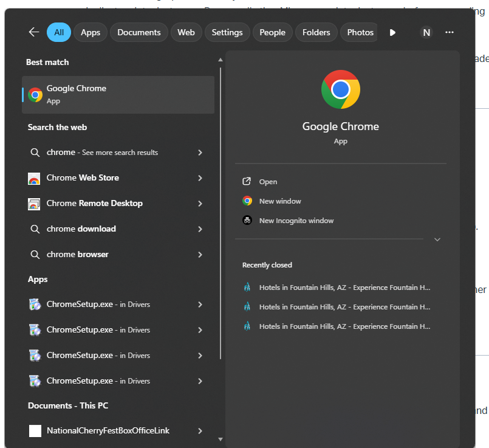489x448 pixels.
Task: Open Google Chrome best match result
Action: (118, 95)
